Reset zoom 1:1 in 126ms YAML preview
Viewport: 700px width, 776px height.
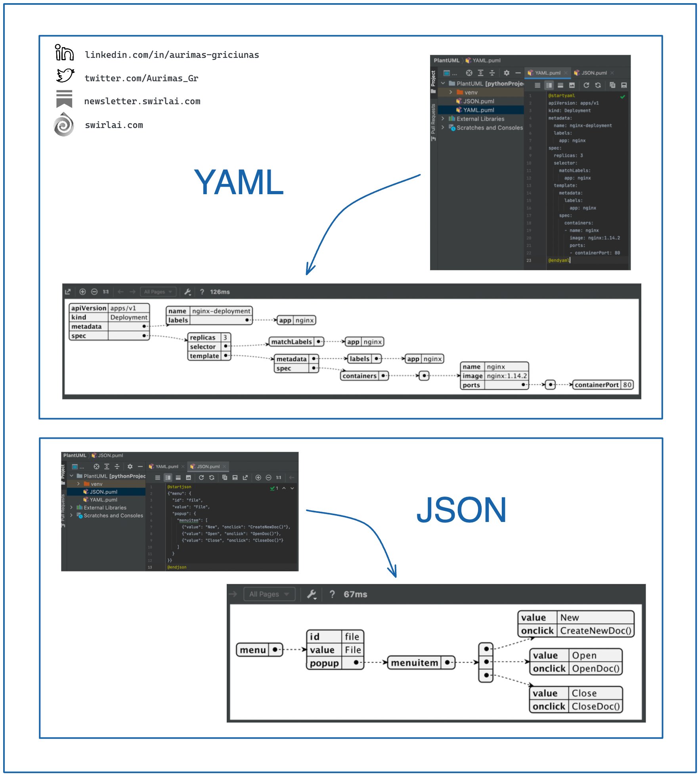point(106,292)
